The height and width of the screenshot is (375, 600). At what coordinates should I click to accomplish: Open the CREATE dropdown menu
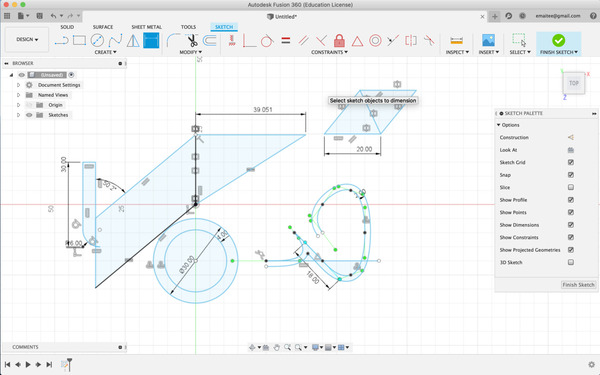(x=106, y=52)
